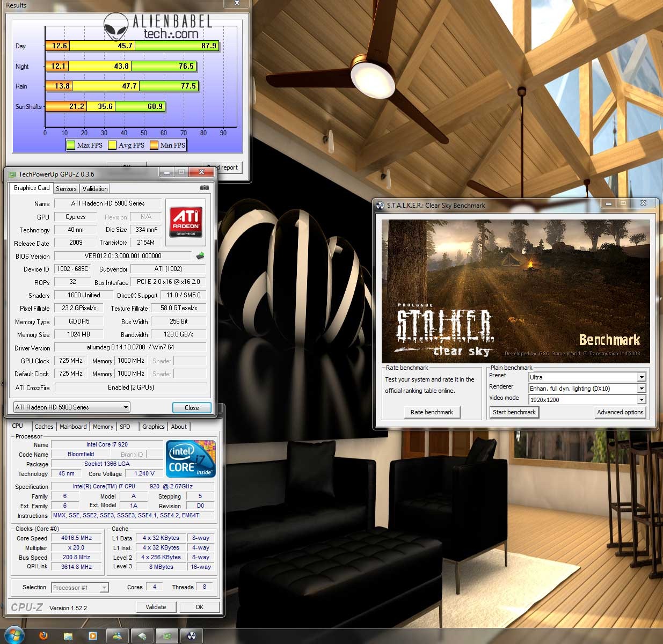Toggle the Max FPS legend swatch
Viewport: 663px width, 644px height.
(71, 145)
